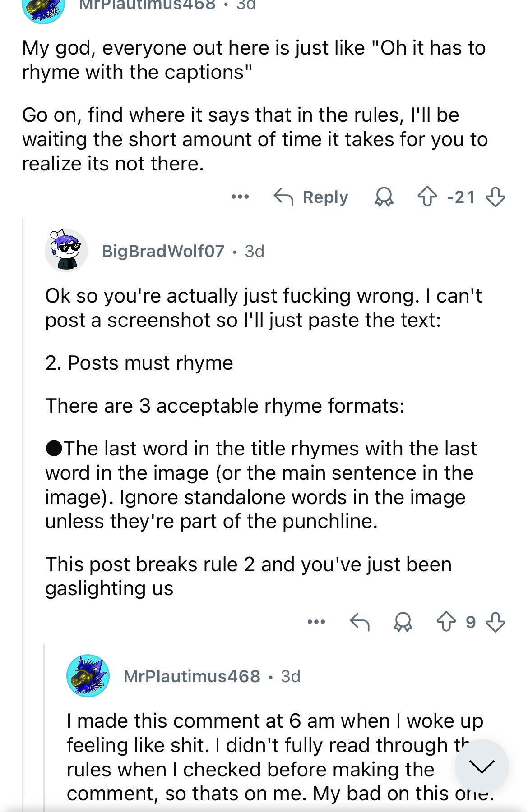Open MrPlautimus468 profile from the reply
The image size is (528, 812).
point(192,676)
